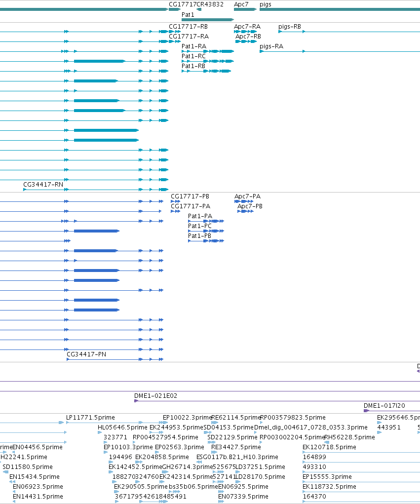The image size is (420, 504).
Task: Select the 164370 feature label
Action: pos(314,496)
